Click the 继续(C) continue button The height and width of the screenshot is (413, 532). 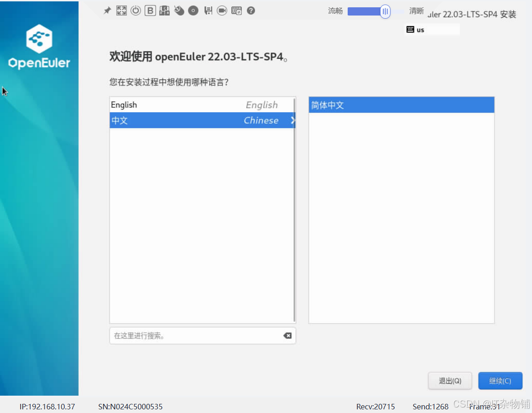point(500,381)
